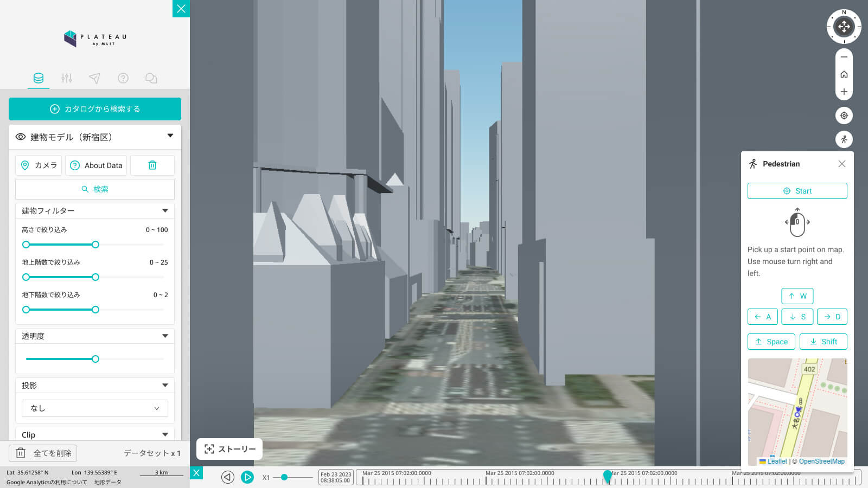Click the Lat 35.61258° N readout

tap(27, 472)
